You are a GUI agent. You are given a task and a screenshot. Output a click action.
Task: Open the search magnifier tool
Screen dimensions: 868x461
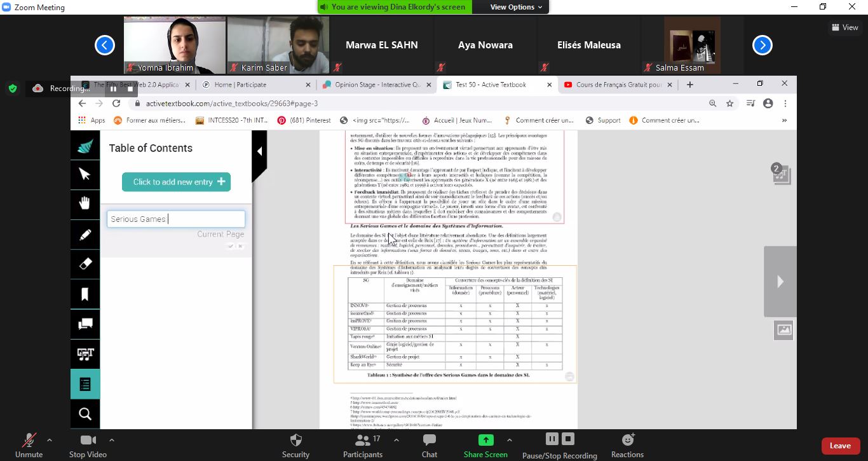[85, 415]
